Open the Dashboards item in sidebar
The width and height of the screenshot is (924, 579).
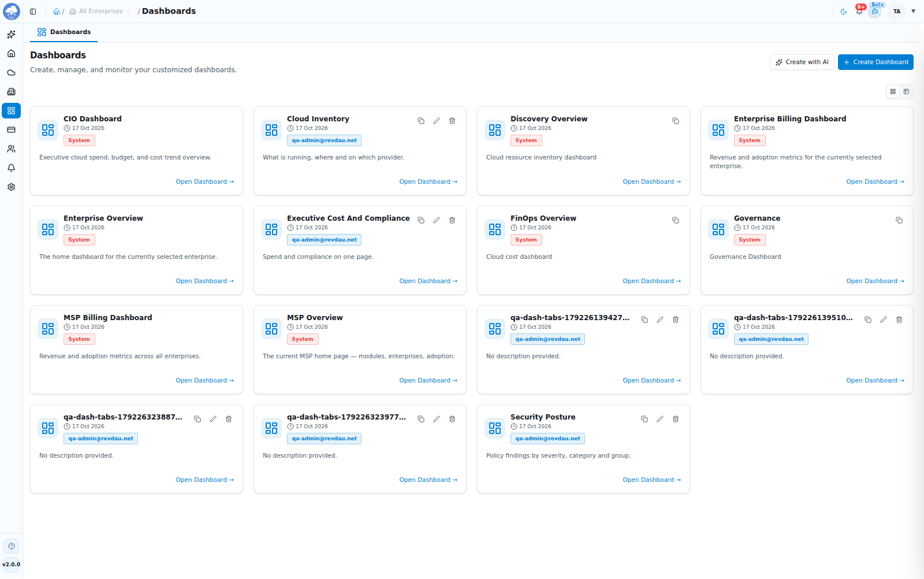11,111
